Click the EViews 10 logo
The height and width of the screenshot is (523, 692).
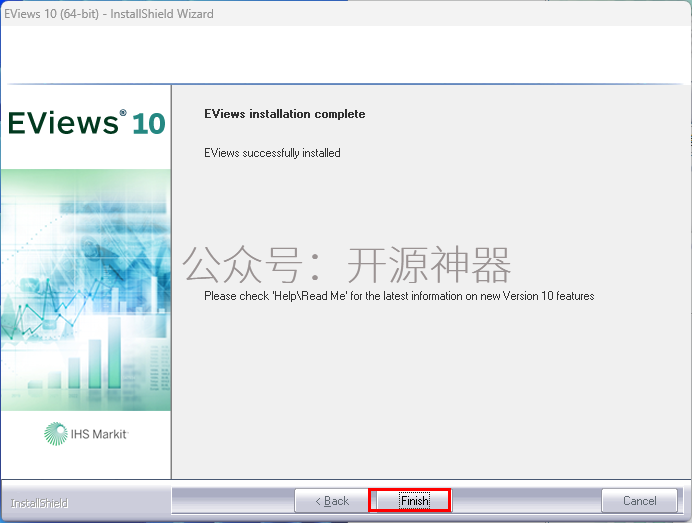86,123
